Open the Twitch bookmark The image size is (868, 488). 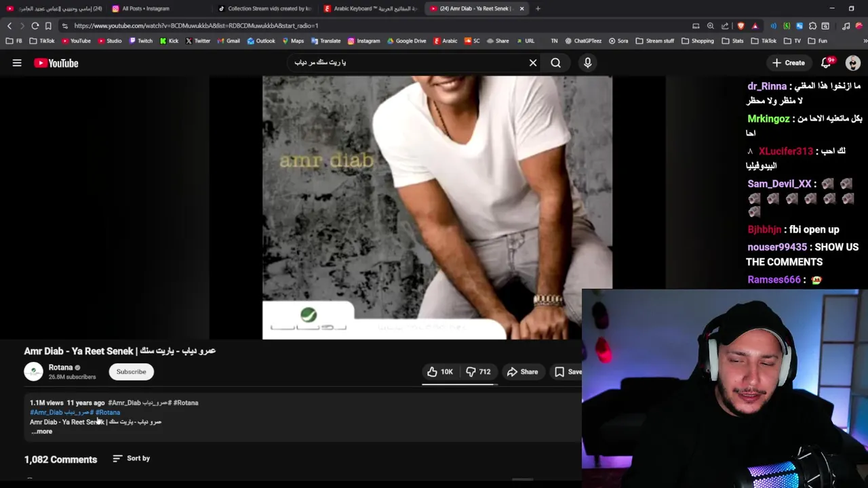[140, 41]
